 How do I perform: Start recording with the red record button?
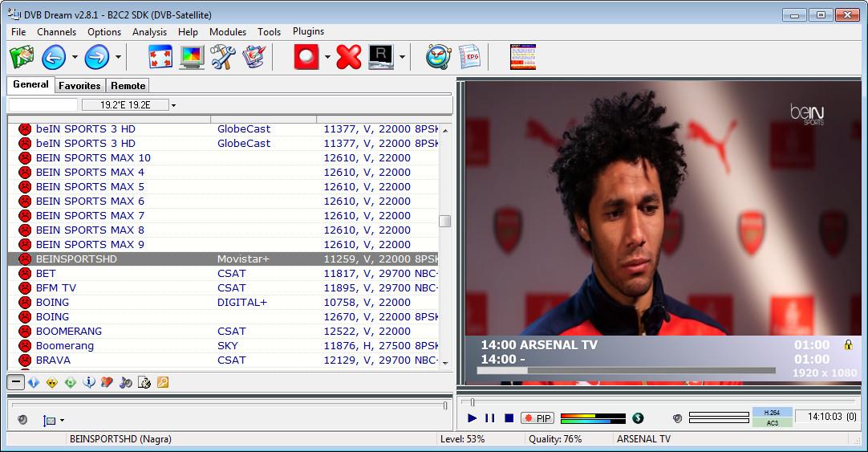coord(306,56)
